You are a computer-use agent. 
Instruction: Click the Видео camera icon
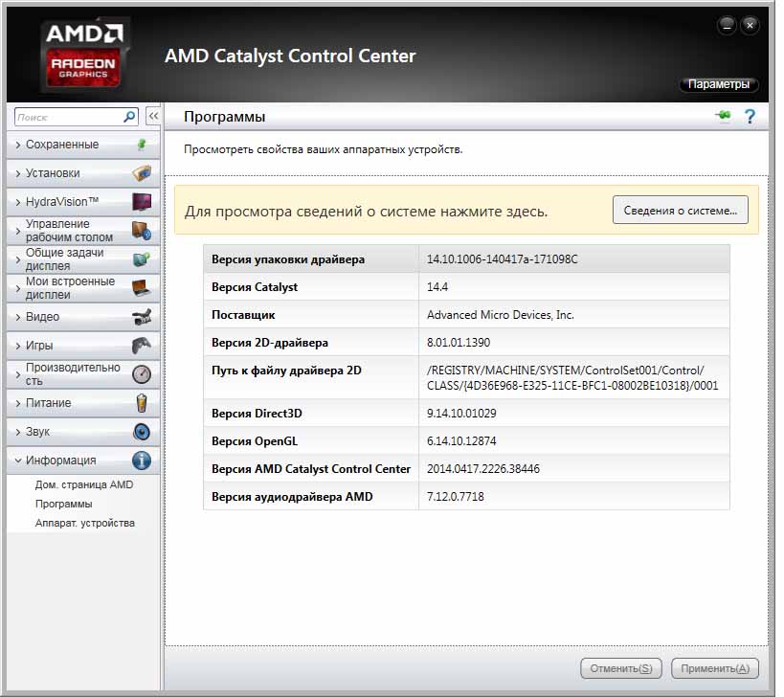[x=142, y=317]
